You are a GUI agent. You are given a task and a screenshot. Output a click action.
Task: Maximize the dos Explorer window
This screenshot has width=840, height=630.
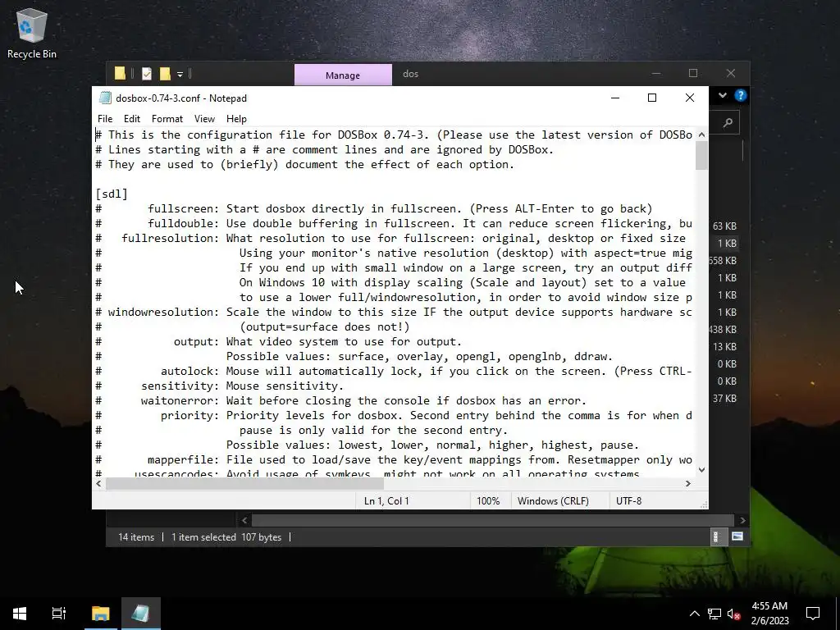pos(693,73)
